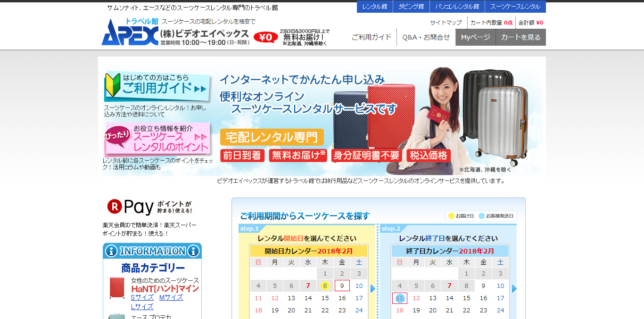Select the 9th in the start date calendar
This screenshot has width=644, height=319.
(x=342, y=286)
